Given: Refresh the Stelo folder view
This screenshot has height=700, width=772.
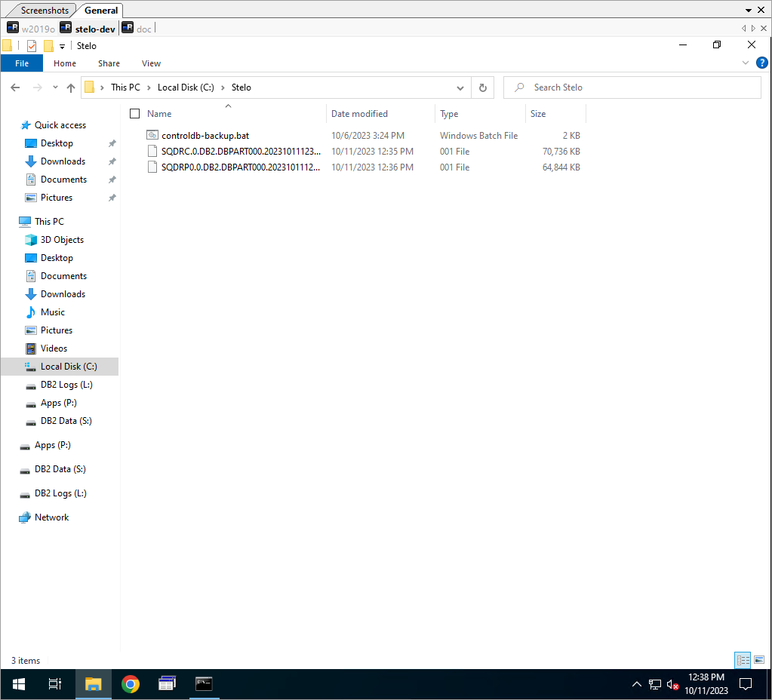Looking at the screenshot, I should click(x=483, y=87).
